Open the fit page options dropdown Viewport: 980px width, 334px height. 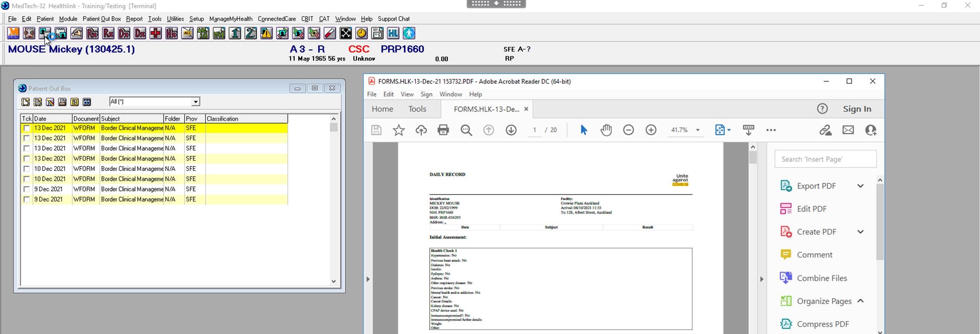(x=729, y=130)
